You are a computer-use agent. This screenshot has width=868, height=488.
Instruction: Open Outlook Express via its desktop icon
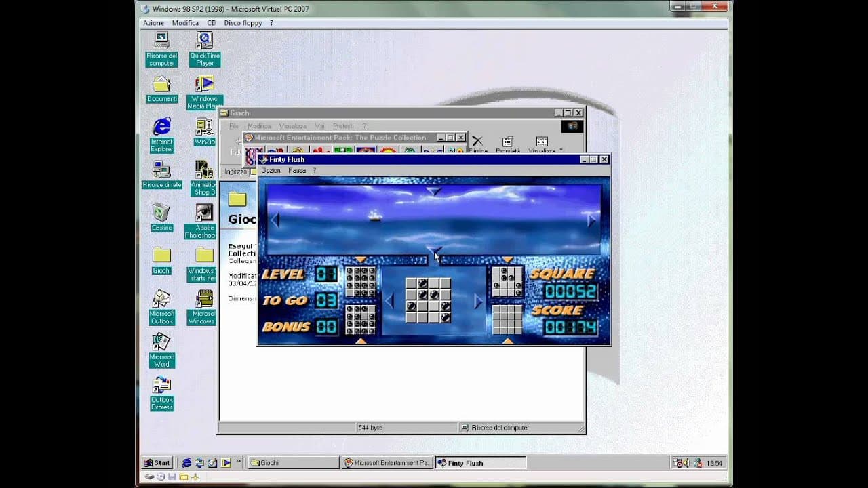click(161, 386)
